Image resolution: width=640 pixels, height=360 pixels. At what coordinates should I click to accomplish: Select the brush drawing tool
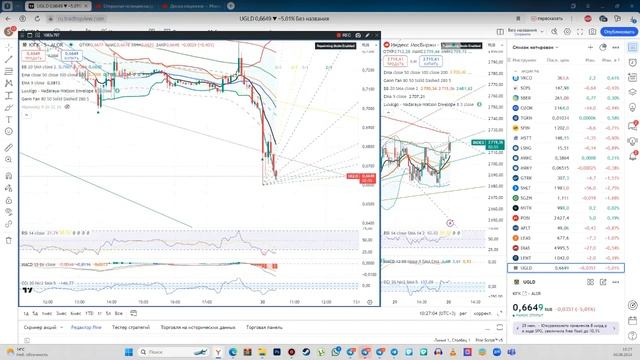pyautogui.click(x=9, y=107)
